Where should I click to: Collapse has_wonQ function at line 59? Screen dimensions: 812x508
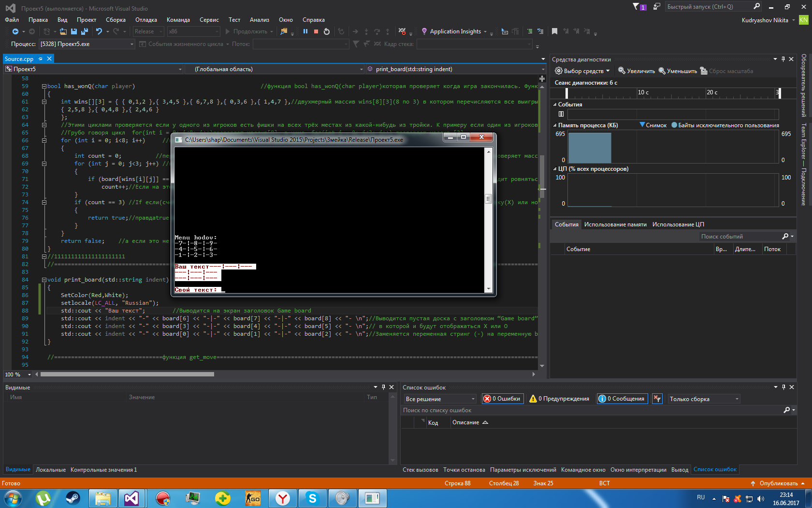[x=44, y=86]
